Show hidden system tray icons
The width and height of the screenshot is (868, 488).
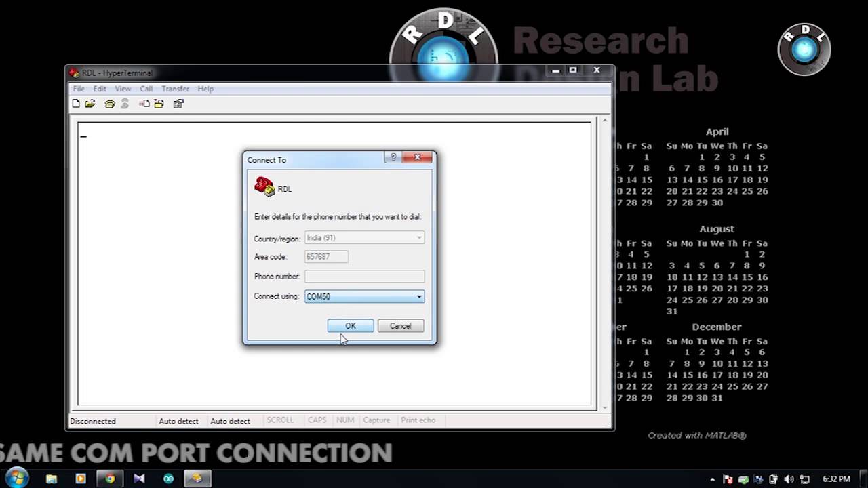(x=713, y=479)
